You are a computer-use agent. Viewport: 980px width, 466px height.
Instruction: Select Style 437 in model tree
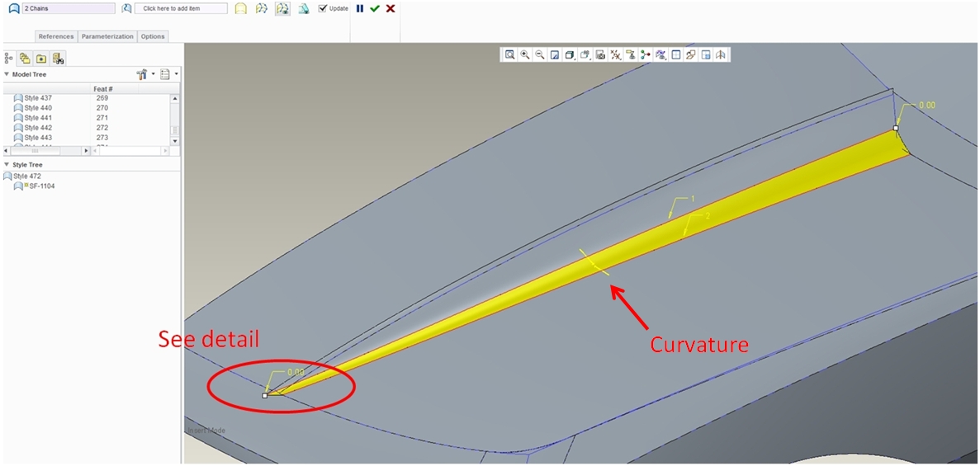(32, 98)
